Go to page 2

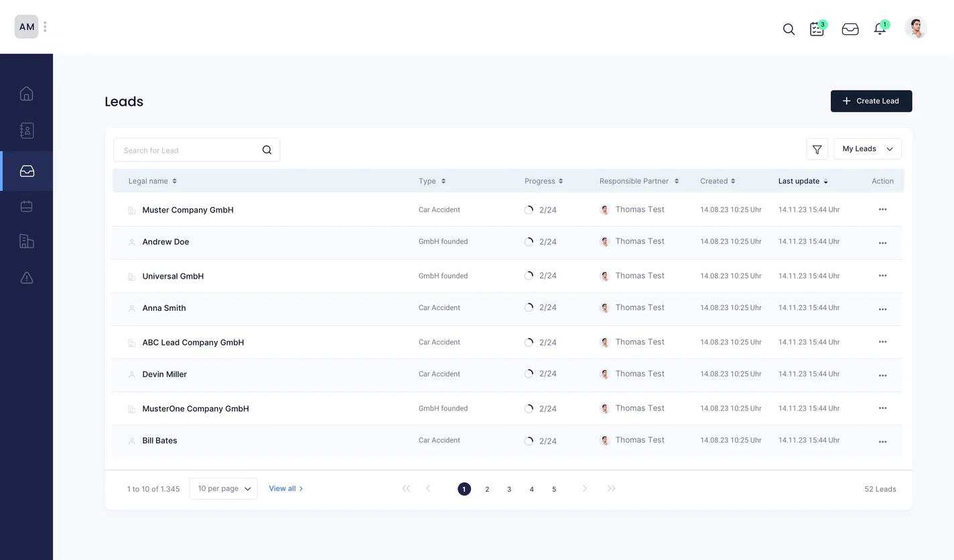tap(487, 489)
